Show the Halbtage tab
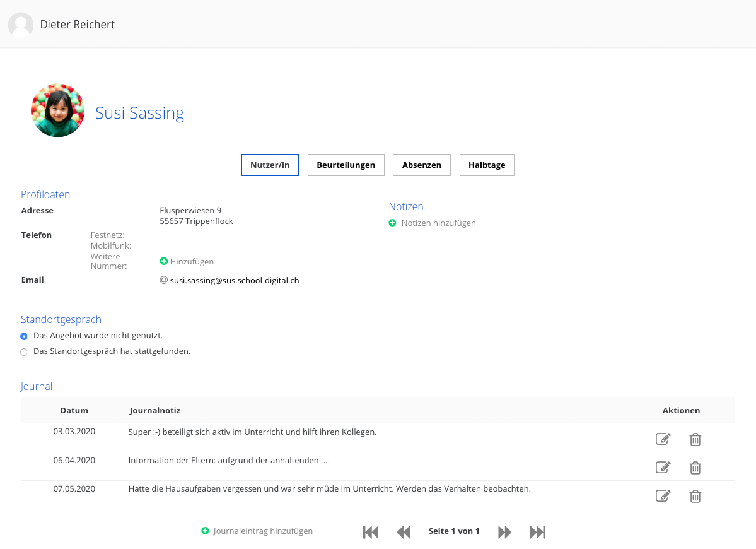This screenshot has width=756, height=549. click(x=486, y=165)
